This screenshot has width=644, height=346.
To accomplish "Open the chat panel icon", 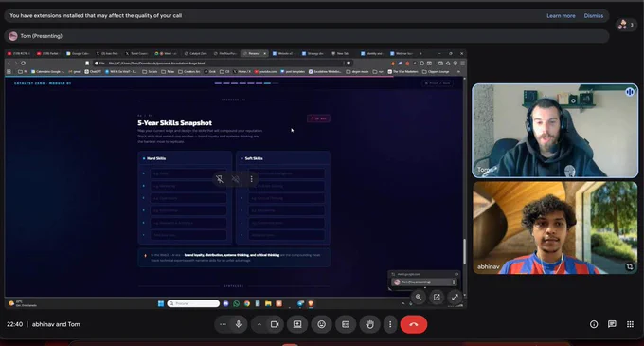I will pos(612,324).
